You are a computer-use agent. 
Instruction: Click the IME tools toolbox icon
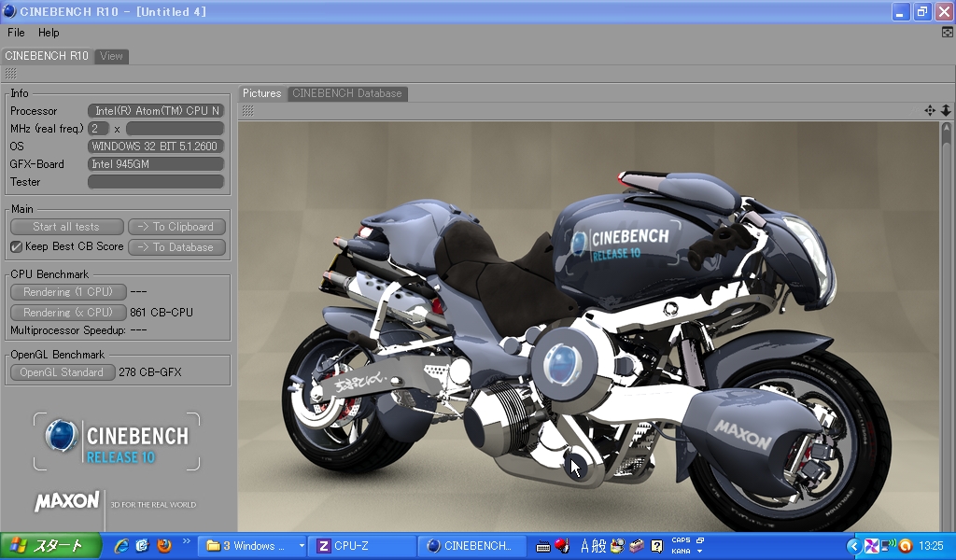tap(637, 546)
